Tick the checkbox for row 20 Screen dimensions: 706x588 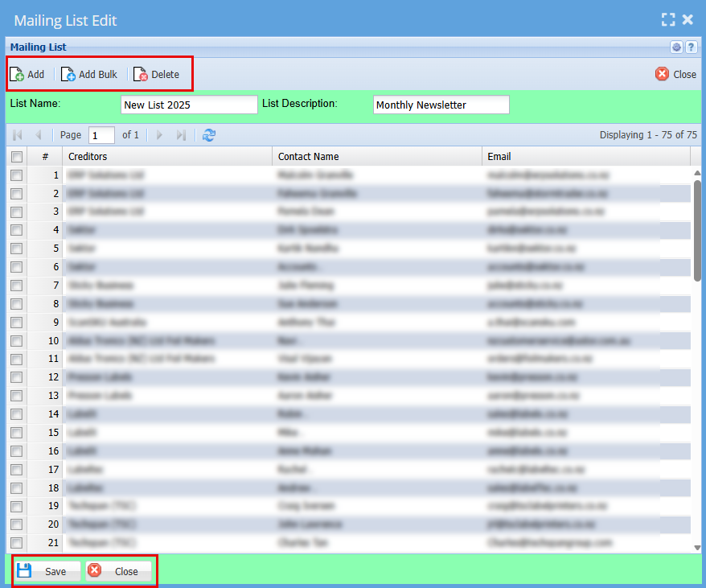(x=17, y=524)
